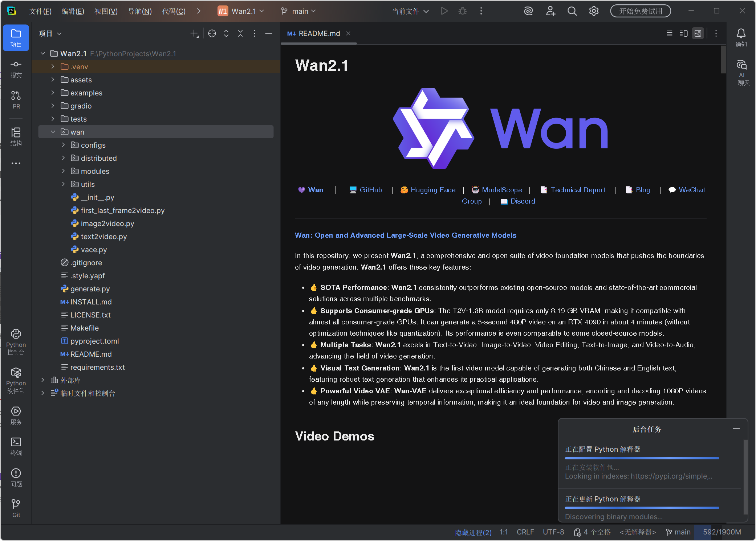This screenshot has height=541, width=756.
Task: Follow the Discord link
Action: pyautogui.click(x=523, y=201)
